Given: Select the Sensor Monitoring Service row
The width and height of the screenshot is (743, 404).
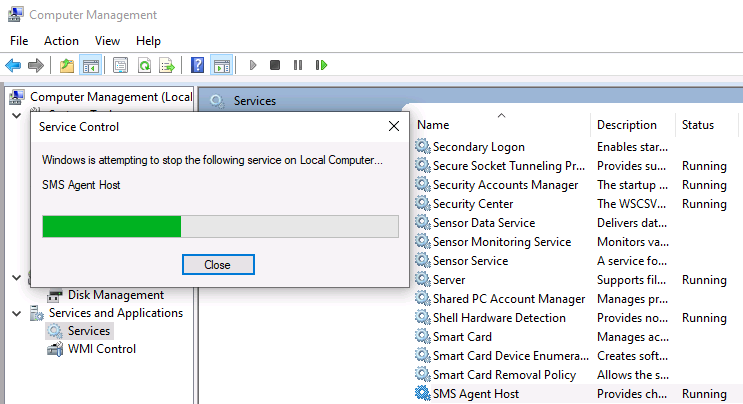Looking at the screenshot, I should 502,242.
